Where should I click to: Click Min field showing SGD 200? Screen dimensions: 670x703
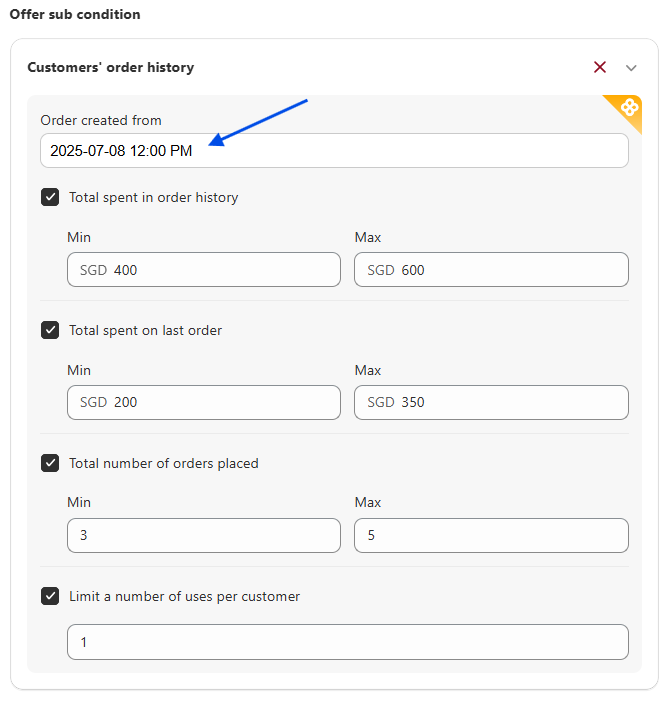(204, 403)
